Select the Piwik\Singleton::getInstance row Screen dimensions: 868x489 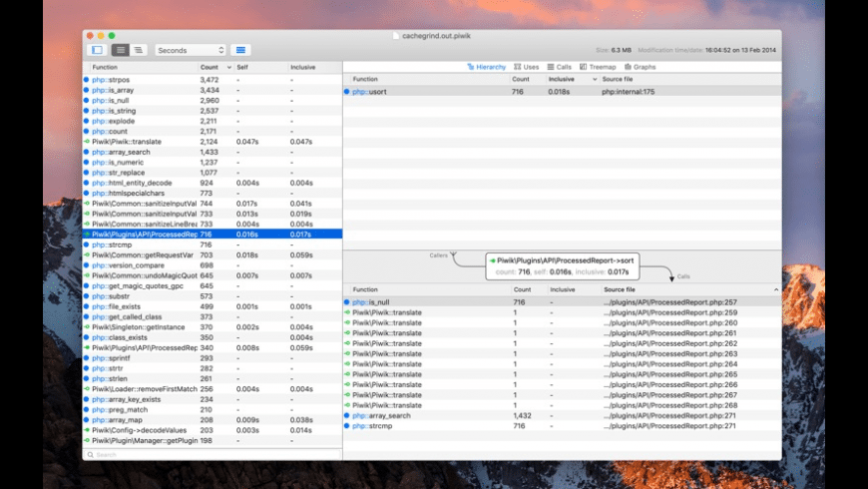point(213,327)
